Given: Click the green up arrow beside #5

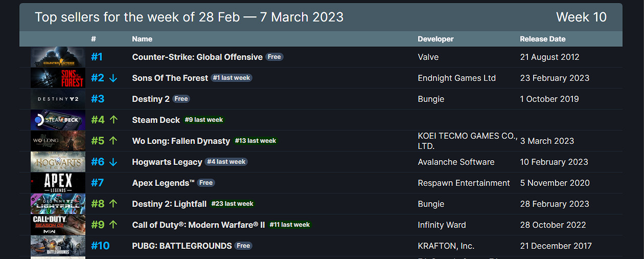Looking at the screenshot, I should point(113,141).
